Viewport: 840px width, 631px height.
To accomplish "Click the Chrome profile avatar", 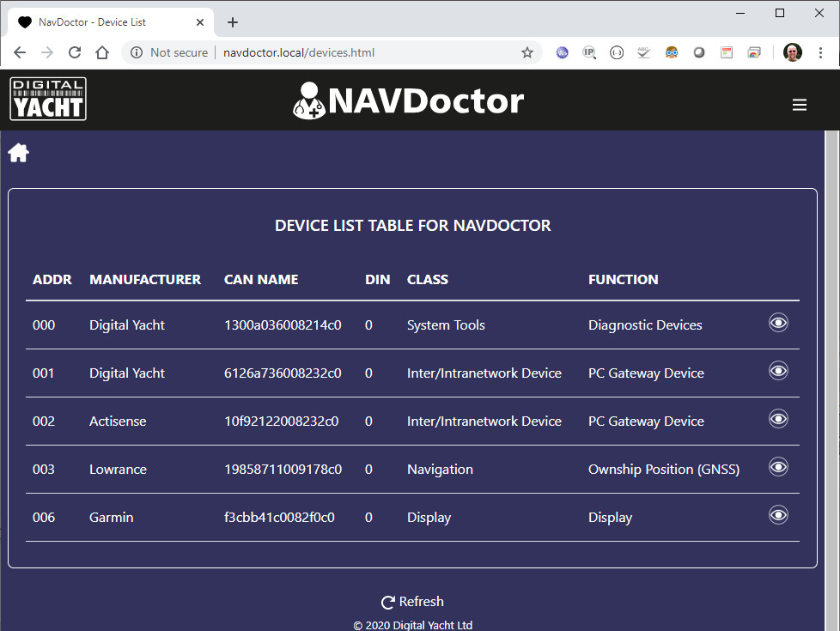I will 792,52.
